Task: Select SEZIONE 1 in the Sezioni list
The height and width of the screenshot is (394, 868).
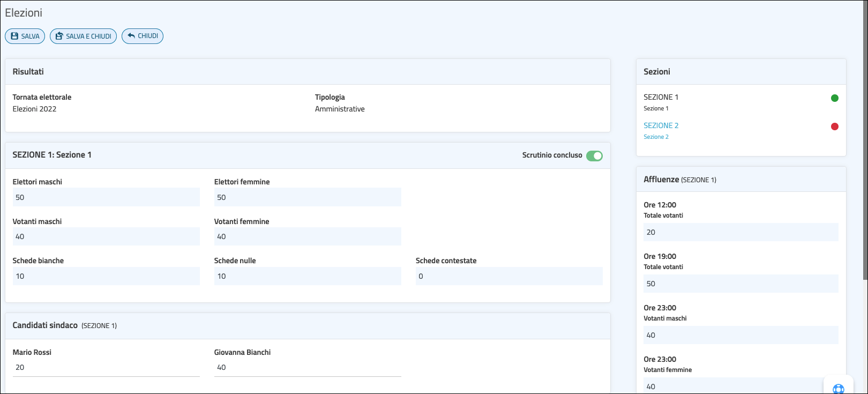Action: pyautogui.click(x=661, y=97)
